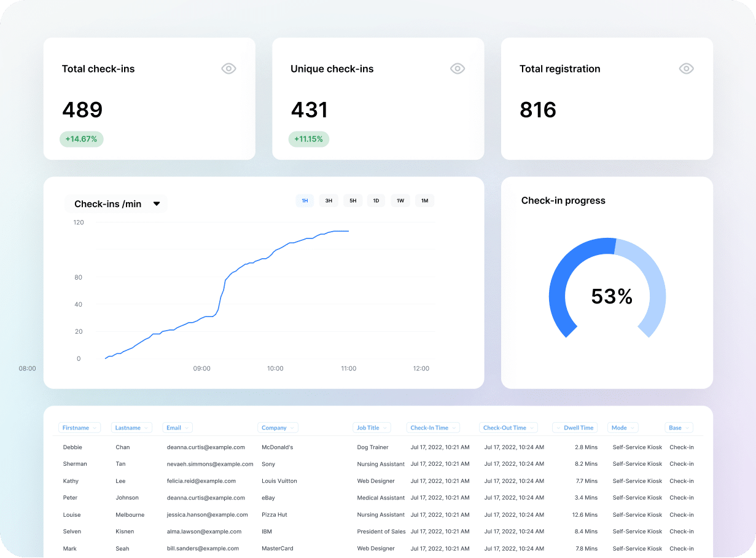Hide the Total check-ins value
The height and width of the screenshot is (558, 756).
click(x=228, y=68)
